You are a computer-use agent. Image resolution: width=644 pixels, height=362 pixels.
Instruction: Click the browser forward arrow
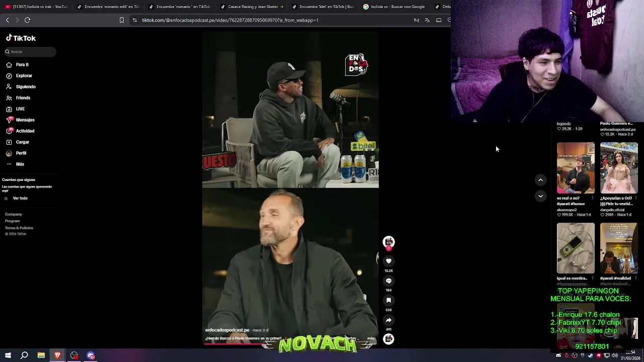tap(17, 20)
